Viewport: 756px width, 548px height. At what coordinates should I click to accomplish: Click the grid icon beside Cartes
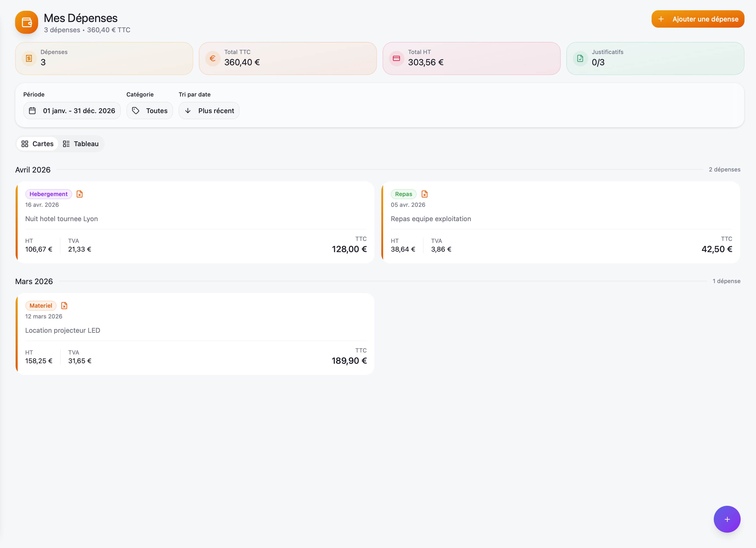(25, 144)
